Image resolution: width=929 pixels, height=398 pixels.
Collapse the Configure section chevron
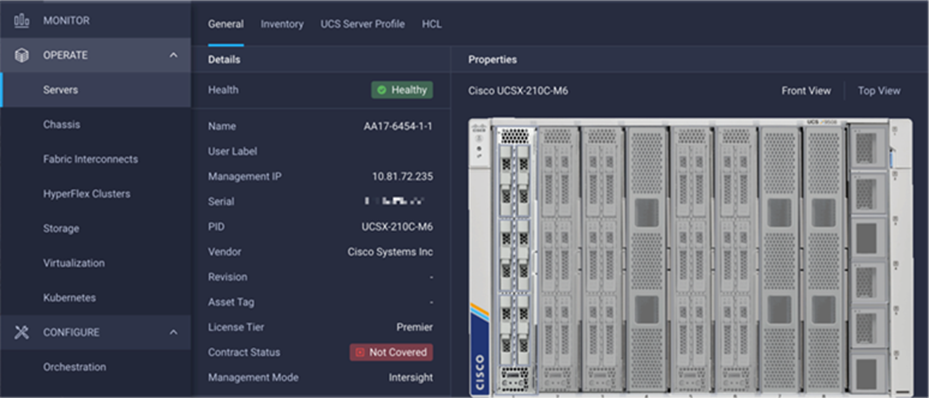(174, 332)
